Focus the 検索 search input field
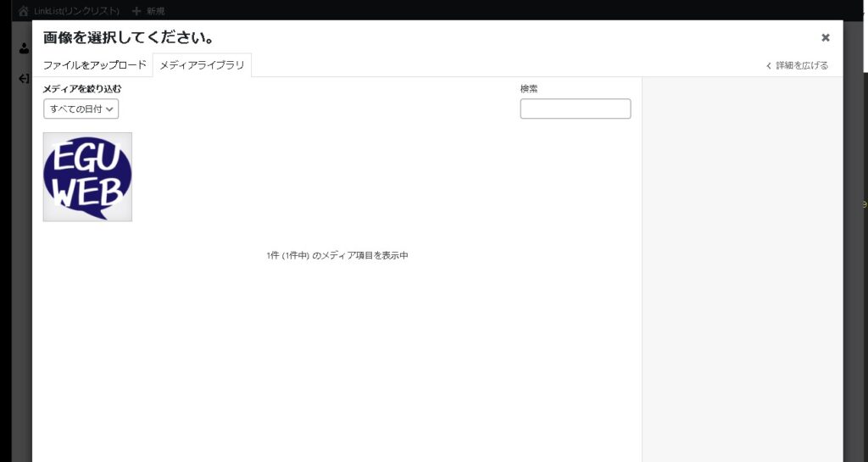Screen dimensions: 868x462 [x=575, y=109]
